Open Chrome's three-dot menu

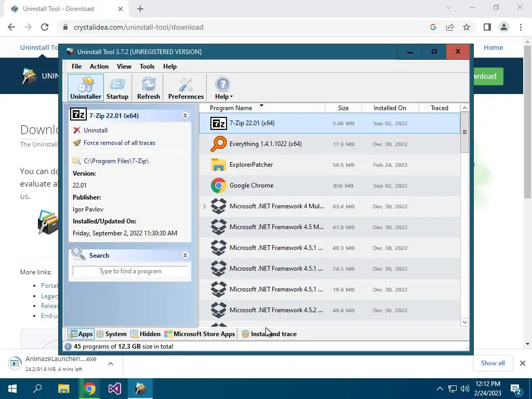pyautogui.click(x=521, y=27)
